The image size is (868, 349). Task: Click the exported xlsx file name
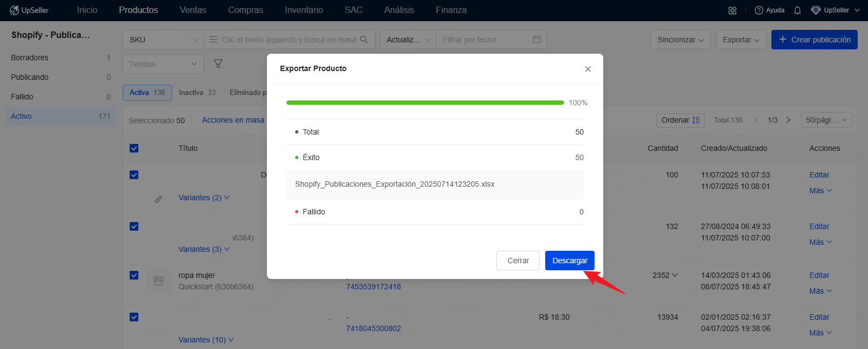pos(395,184)
